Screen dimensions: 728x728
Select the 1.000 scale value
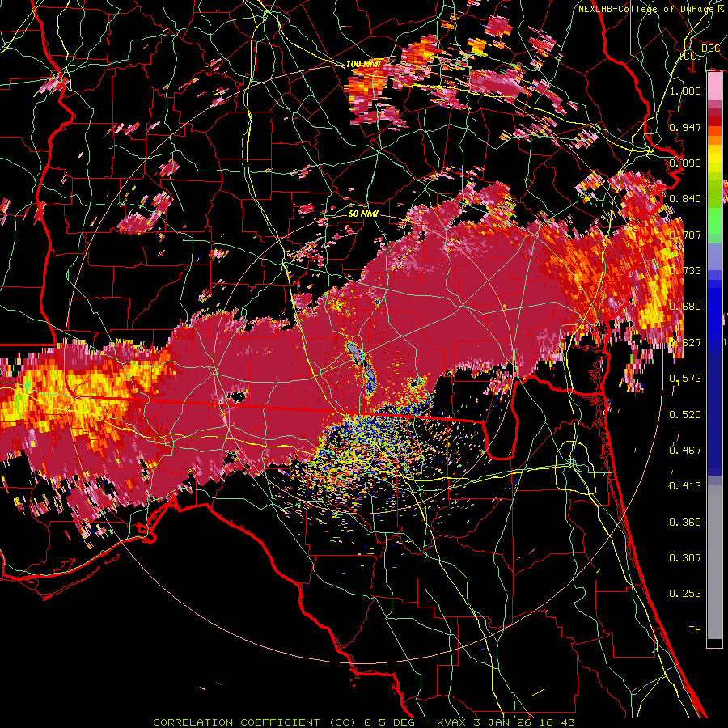click(x=685, y=91)
